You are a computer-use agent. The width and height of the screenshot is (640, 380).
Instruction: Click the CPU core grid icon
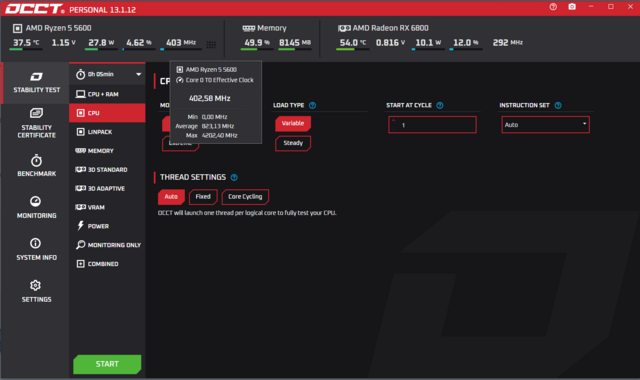(211, 44)
